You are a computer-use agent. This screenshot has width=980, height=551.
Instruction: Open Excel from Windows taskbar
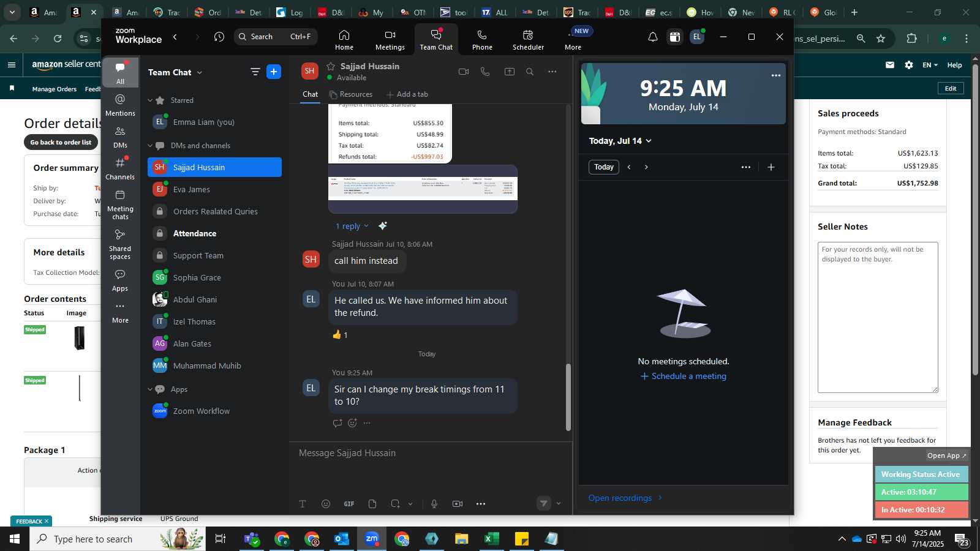[x=491, y=539]
